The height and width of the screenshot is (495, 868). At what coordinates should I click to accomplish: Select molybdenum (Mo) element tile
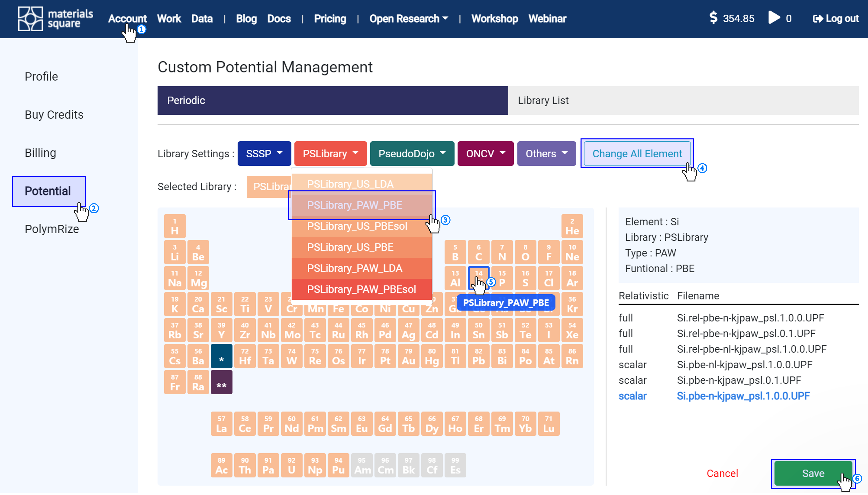291,330
